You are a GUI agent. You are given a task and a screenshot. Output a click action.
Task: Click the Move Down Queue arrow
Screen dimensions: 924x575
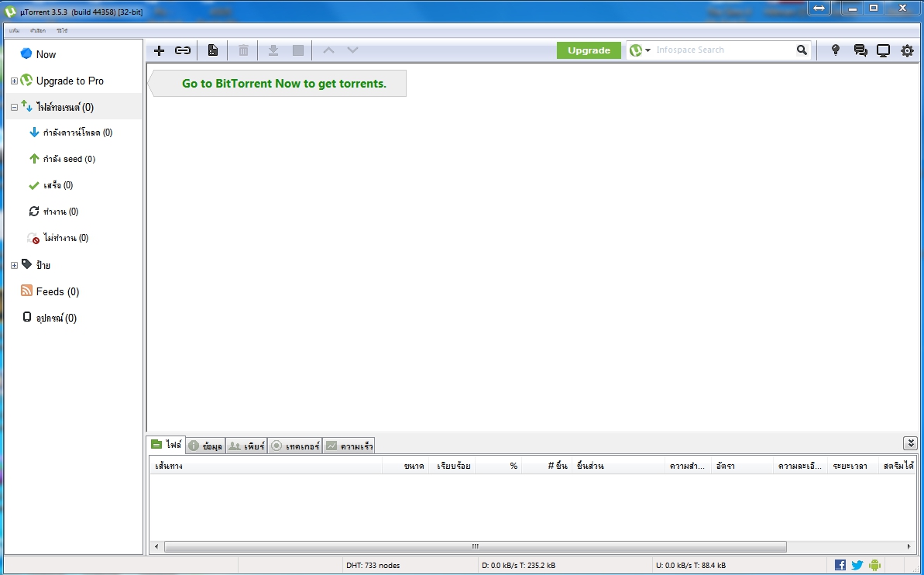[x=352, y=50]
